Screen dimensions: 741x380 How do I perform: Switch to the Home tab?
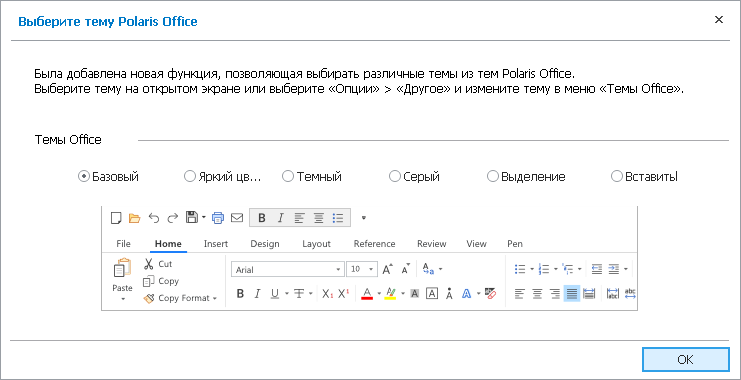pos(168,244)
